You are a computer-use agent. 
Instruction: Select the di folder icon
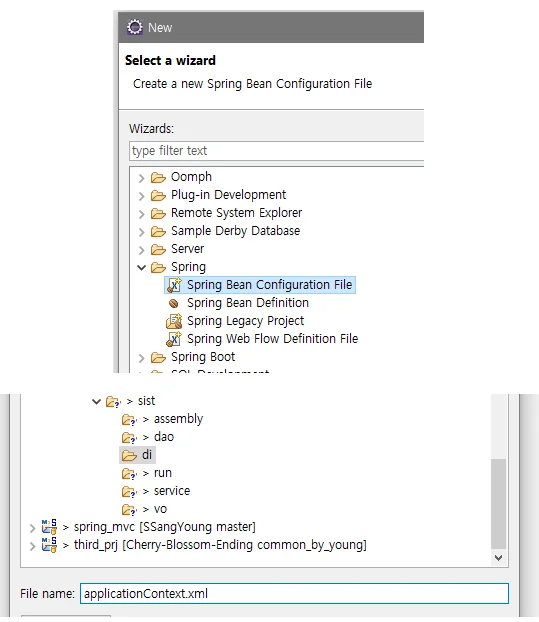click(129, 455)
